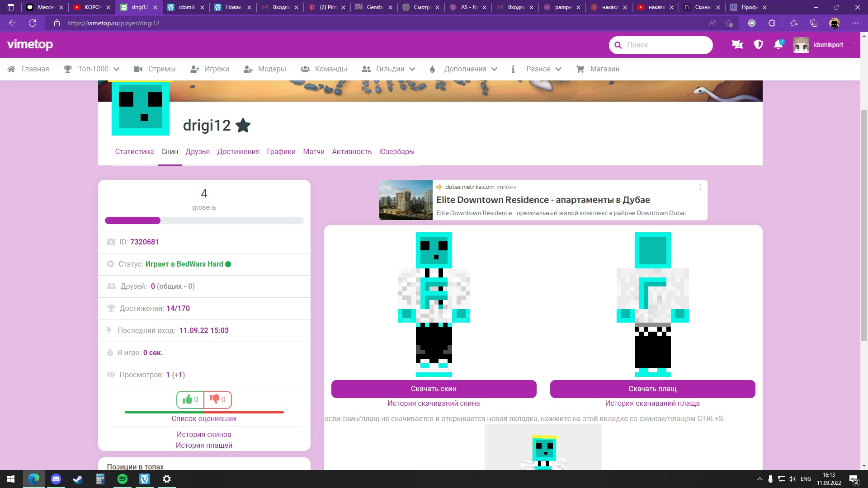The image size is (868, 488).
Task: Open the История скинов link
Action: pos(204,434)
